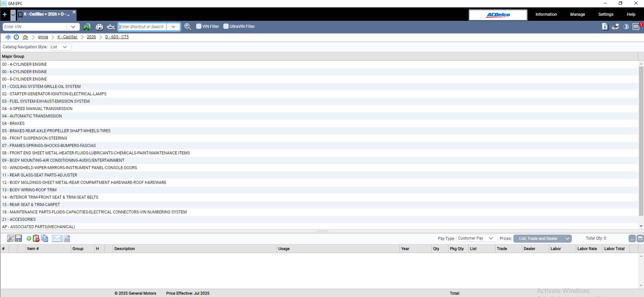644x297 pixels.
Task: Click the list report sheet icon
Action: point(67,239)
